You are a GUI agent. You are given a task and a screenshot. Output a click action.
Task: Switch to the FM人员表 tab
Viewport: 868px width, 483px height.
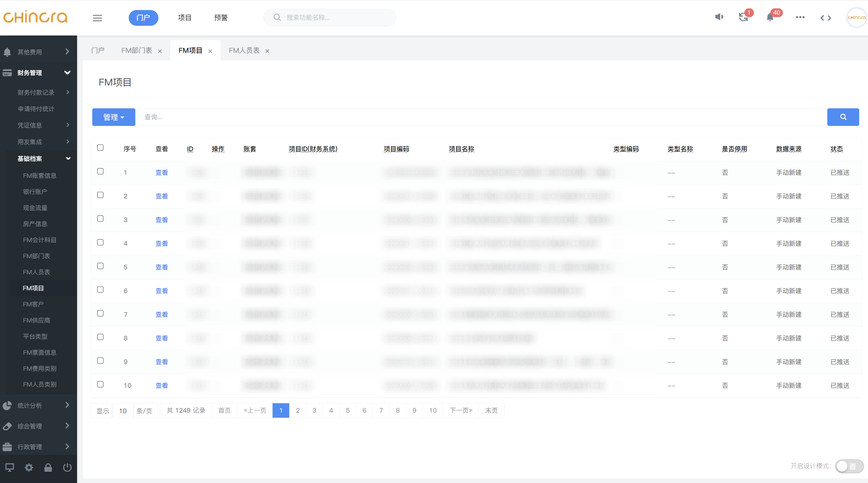point(244,51)
